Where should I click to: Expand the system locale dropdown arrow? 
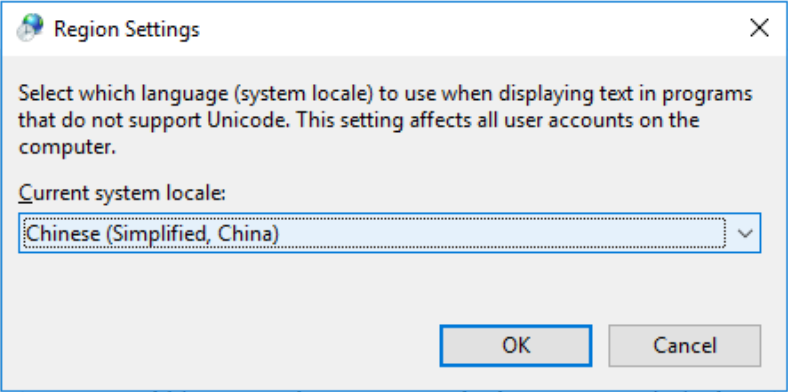coord(745,233)
